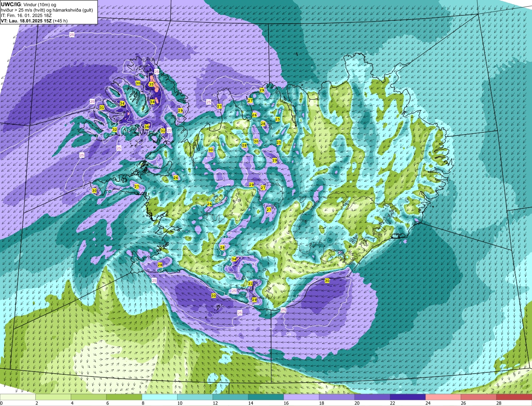Click the "IT: Fim. 16. 01. 2025 18Z" line
The image size is (532, 406).
tap(25, 15)
